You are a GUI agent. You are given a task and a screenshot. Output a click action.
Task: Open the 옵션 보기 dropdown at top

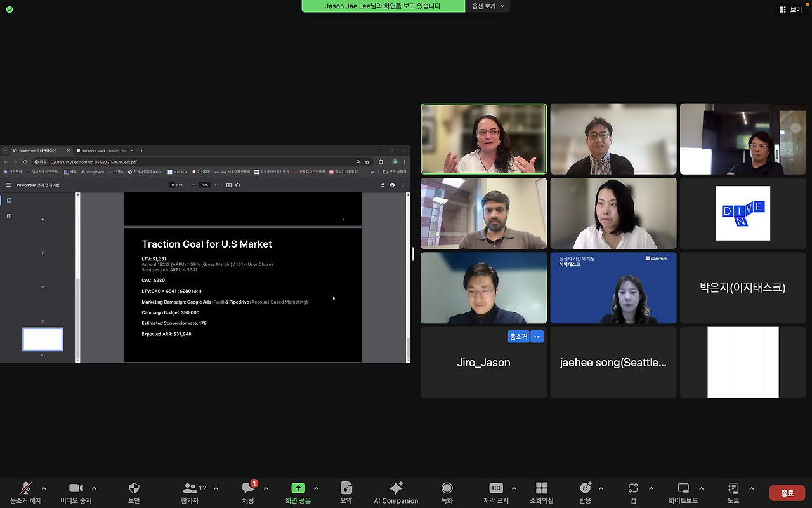click(488, 6)
